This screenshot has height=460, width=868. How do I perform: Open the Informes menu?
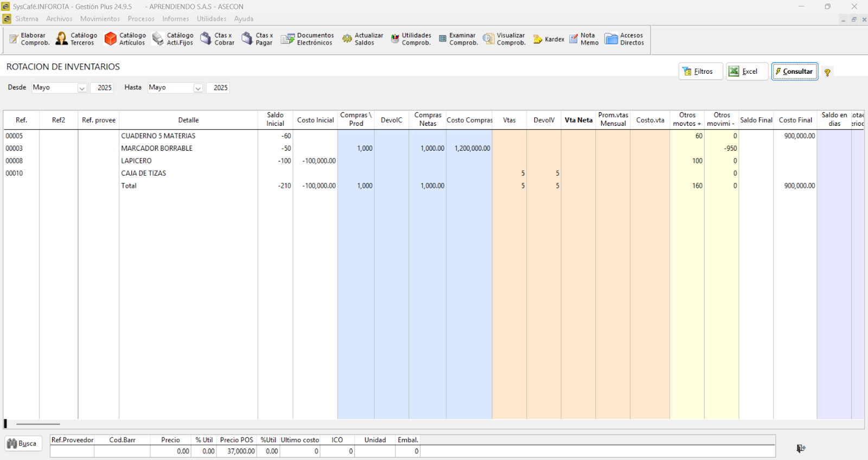point(175,19)
